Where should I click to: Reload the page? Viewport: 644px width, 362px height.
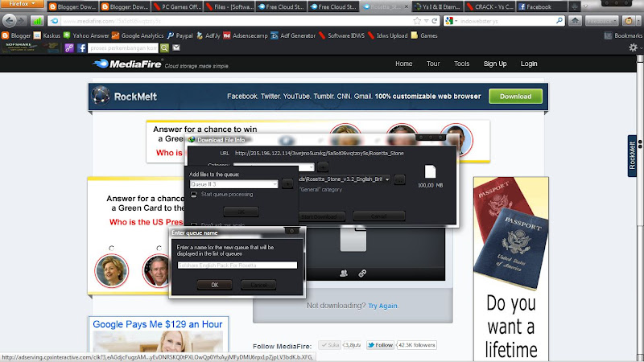point(435,21)
